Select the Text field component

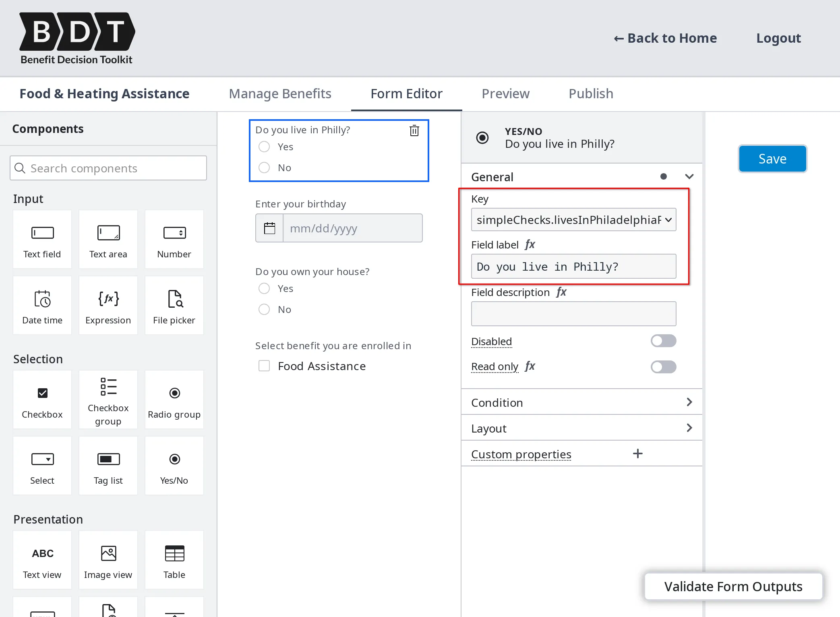pyautogui.click(x=42, y=240)
